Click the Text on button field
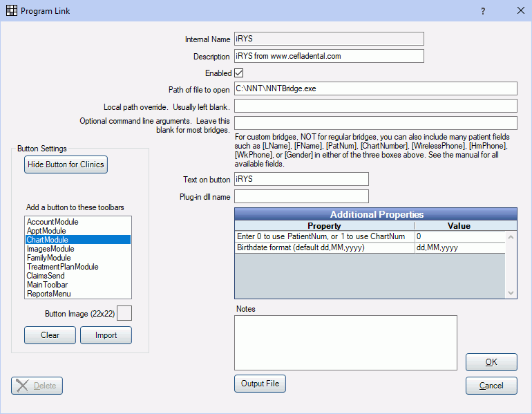Image resolution: width=532 pixels, height=414 pixels. click(x=301, y=179)
